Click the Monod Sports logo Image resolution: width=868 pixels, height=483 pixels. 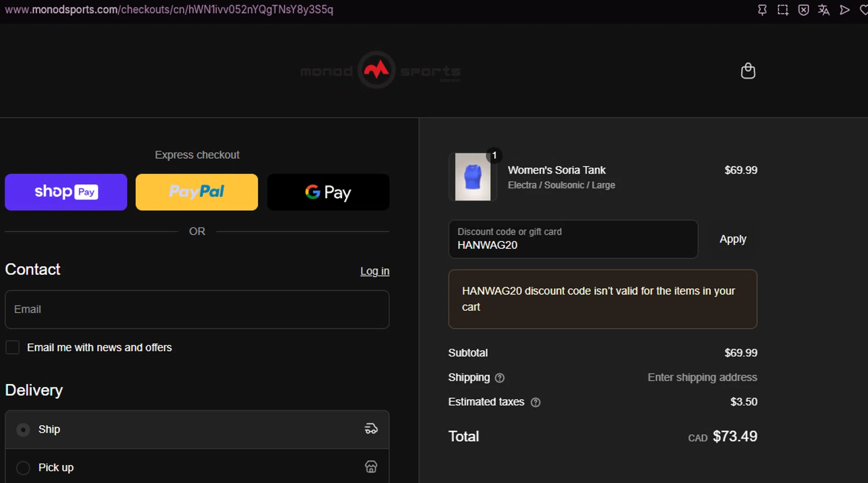pyautogui.click(x=380, y=71)
